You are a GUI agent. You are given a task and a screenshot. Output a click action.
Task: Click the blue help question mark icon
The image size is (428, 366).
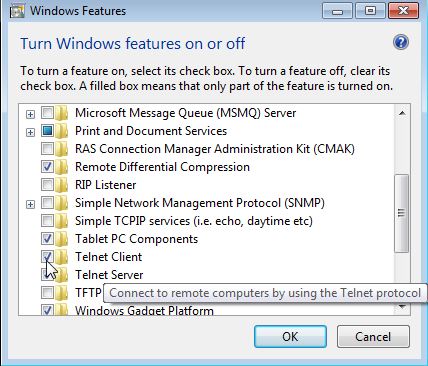401,42
